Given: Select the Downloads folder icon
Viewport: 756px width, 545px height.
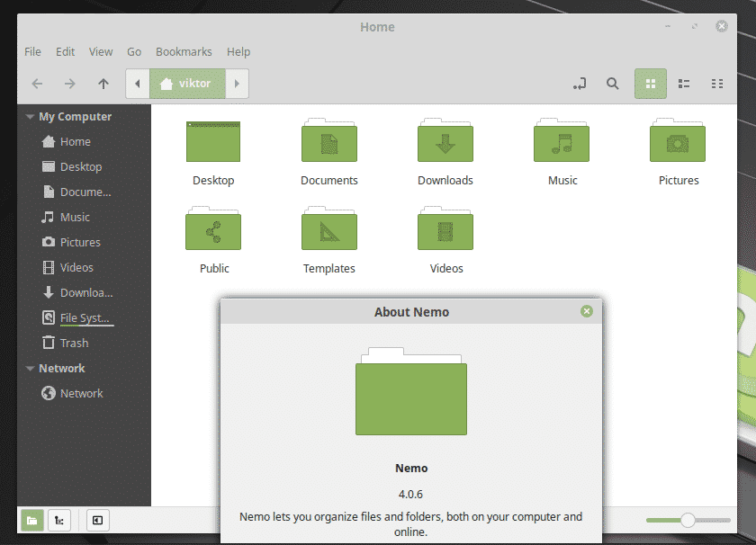Looking at the screenshot, I should pyautogui.click(x=445, y=140).
